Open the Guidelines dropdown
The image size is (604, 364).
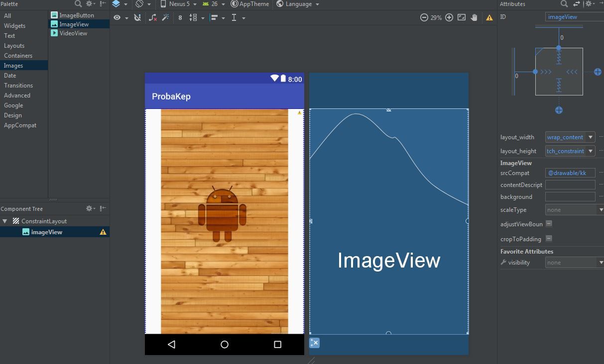[238, 18]
